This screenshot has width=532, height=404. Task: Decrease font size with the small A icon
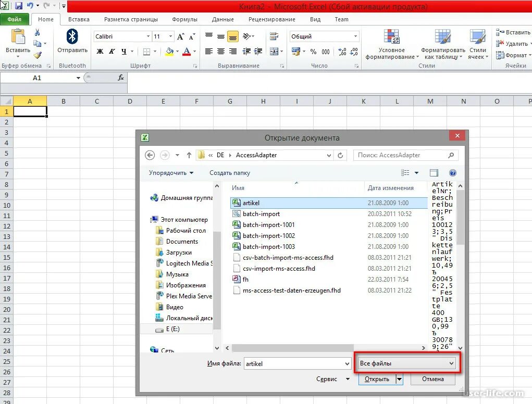coord(192,36)
